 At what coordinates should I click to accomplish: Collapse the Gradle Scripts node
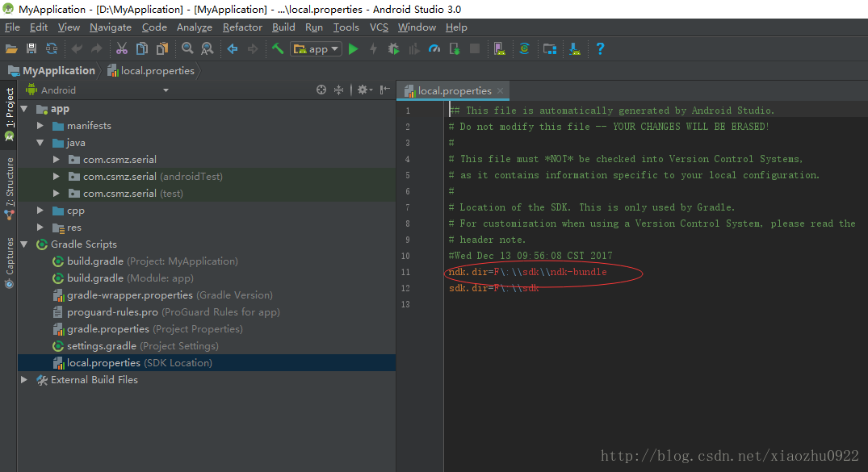pos(24,244)
